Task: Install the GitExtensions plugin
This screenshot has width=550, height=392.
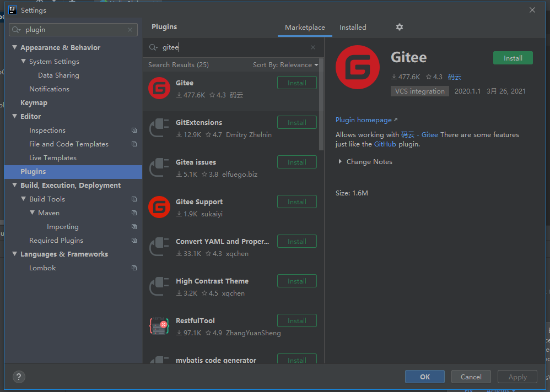Action: point(296,123)
